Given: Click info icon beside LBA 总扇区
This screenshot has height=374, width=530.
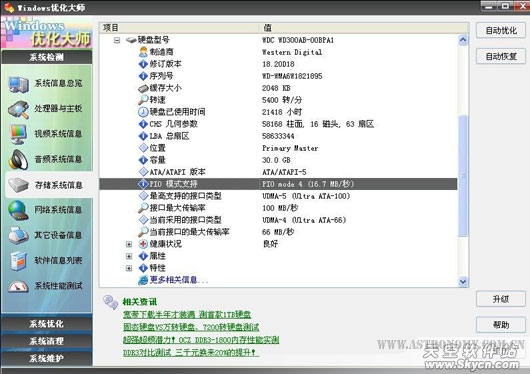Looking at the screenshot, I should 143,136.
